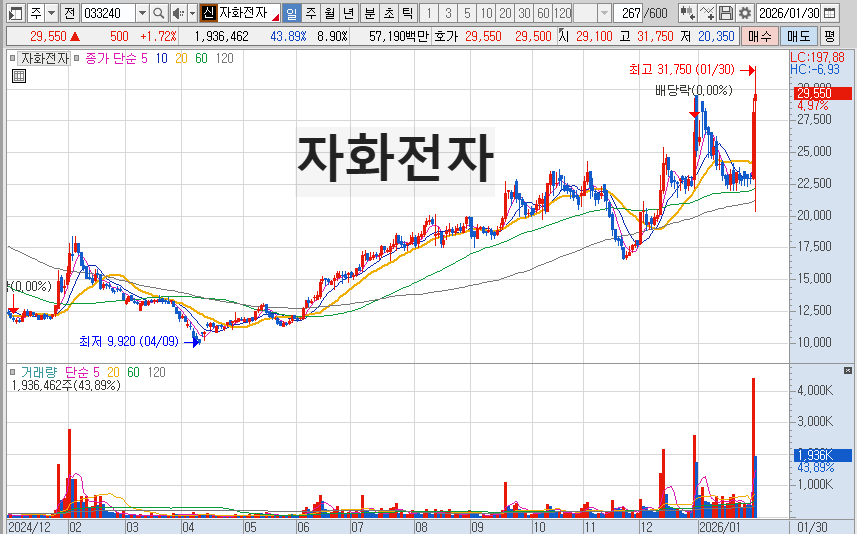Click the 평 button
The image size is (857, 534).
pyautogui.click(x=829, y=37)
